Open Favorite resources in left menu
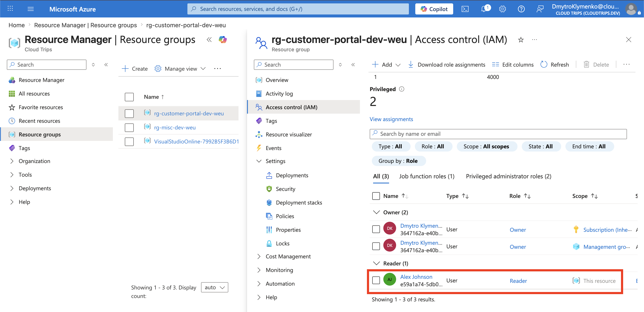The image size is (644, 312). [x=41, y=107]
